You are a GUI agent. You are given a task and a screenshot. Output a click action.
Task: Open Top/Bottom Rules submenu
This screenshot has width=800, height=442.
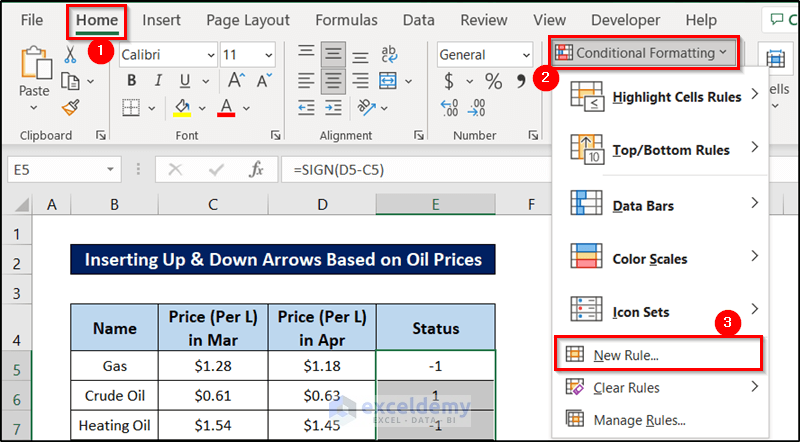(661, 150)
